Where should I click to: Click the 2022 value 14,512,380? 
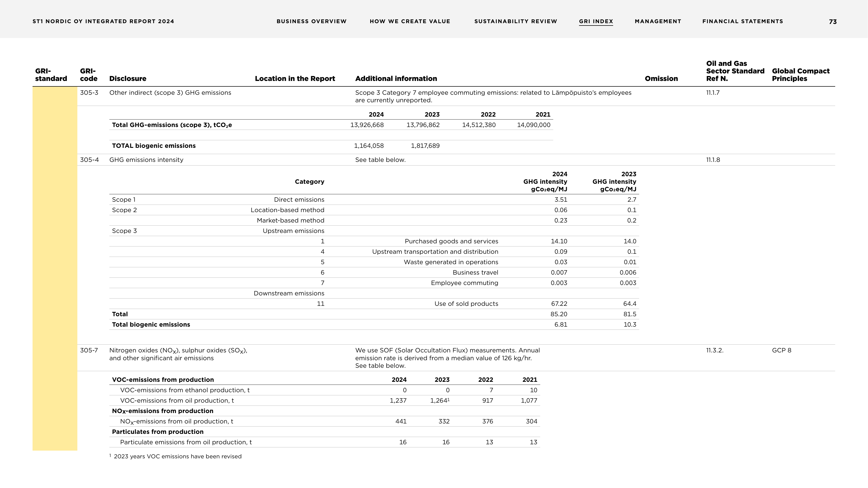(479, 125)
